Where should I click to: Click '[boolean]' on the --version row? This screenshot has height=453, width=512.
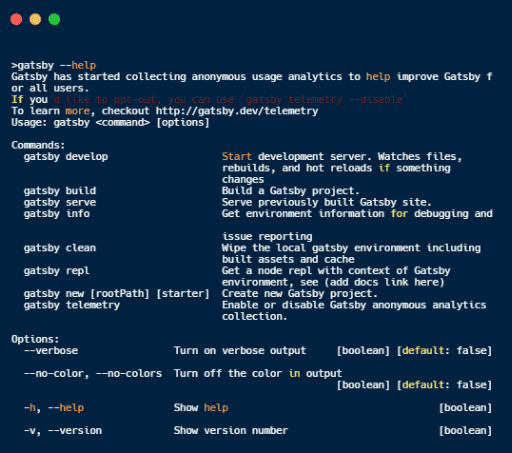[x=466, y=431]
